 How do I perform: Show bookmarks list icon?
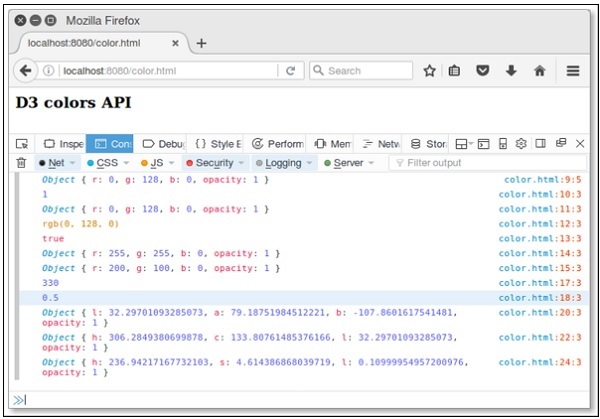454,71
